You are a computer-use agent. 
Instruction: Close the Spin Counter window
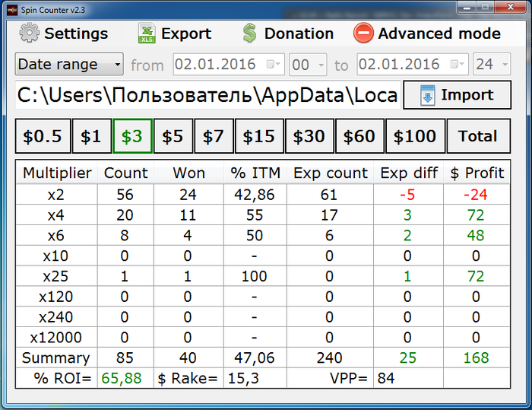pos(510,8)
